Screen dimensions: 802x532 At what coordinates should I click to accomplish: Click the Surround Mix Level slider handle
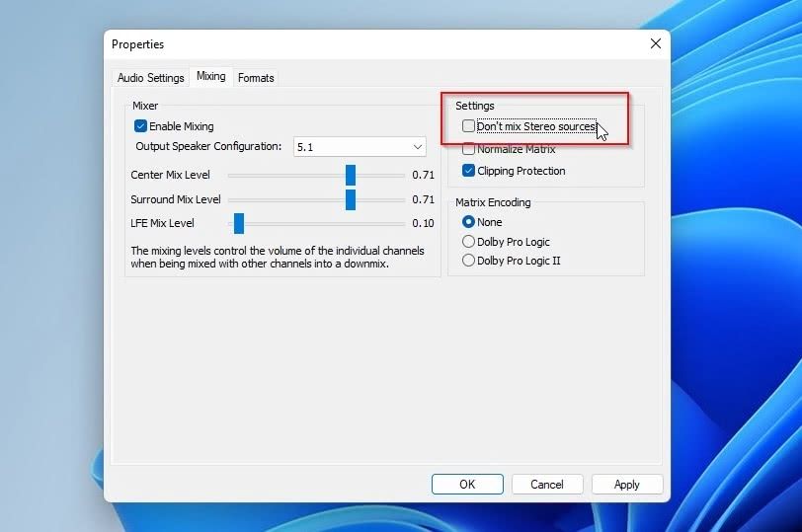351,199
